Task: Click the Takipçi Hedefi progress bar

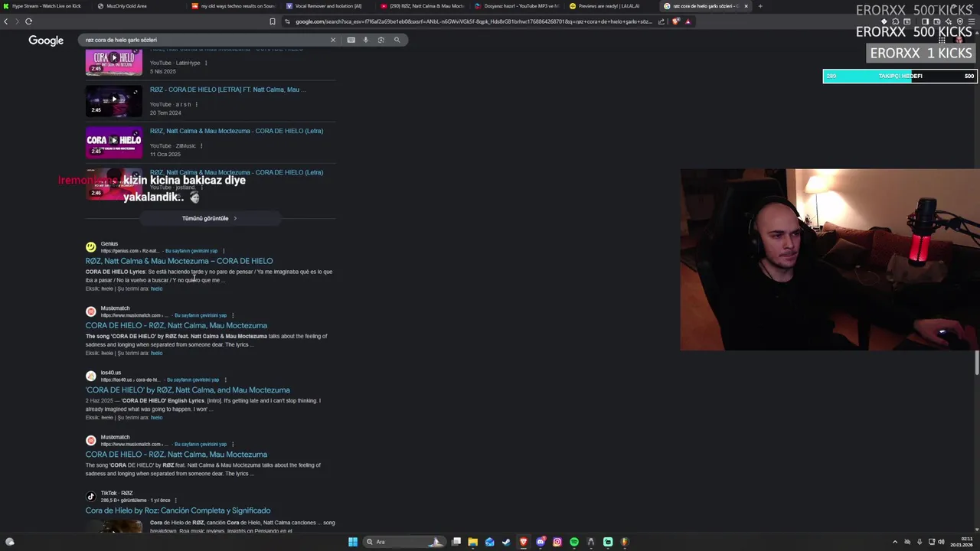Action: 900,76
